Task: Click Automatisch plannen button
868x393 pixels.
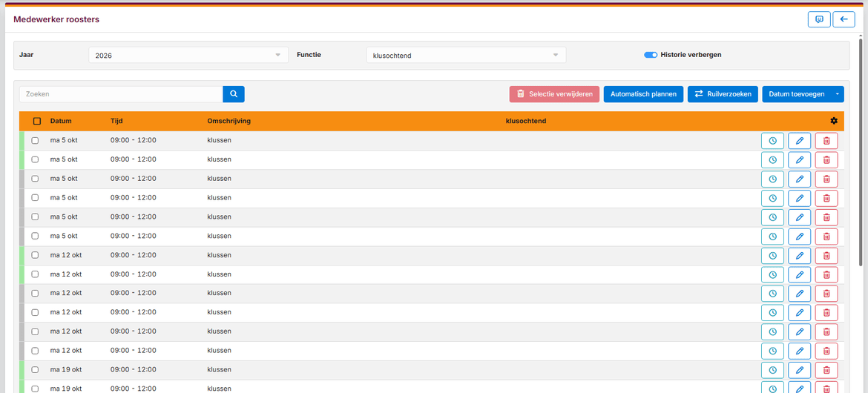Action: click(643, 94)
